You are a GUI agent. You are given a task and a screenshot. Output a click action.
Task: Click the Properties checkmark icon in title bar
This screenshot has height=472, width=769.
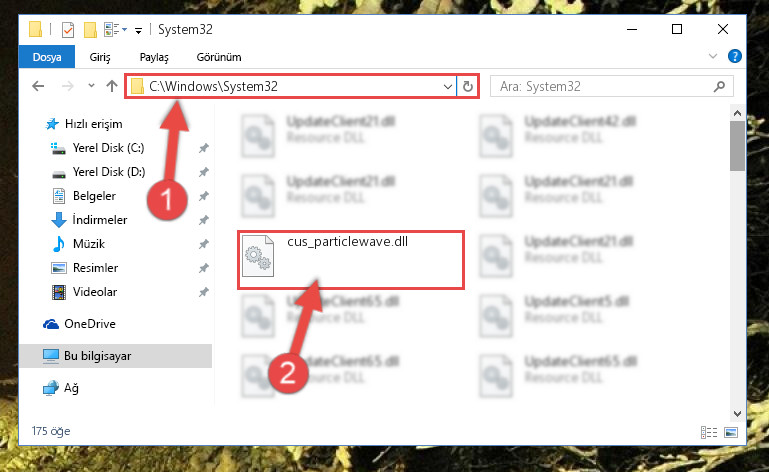coord(68,30)
